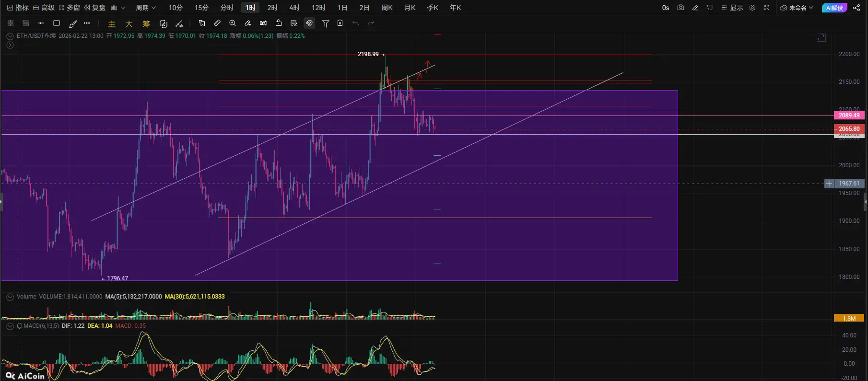Switch to 多窗 multi-window layout

pos(69,8)
